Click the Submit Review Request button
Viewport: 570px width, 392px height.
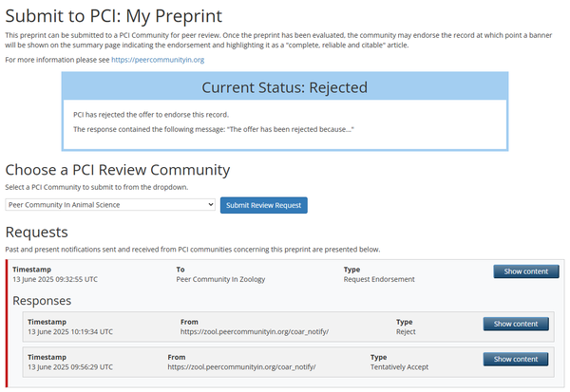(x=264, y=205)
